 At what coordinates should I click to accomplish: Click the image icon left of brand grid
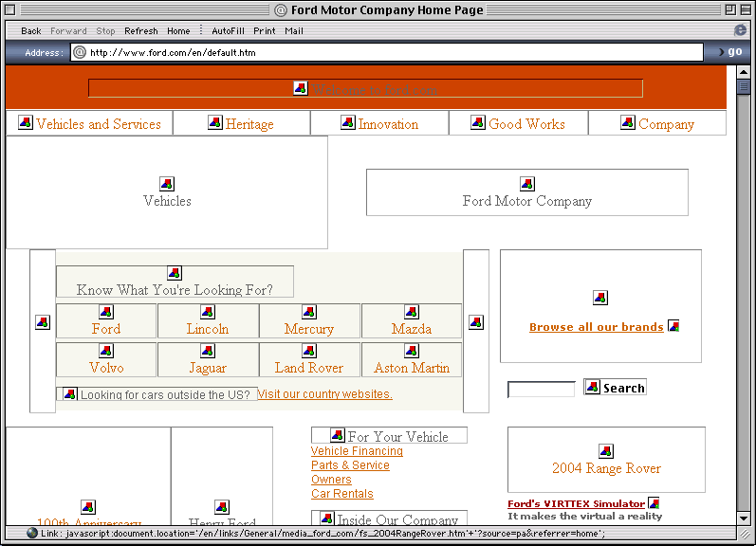click(x=43, y=322)
